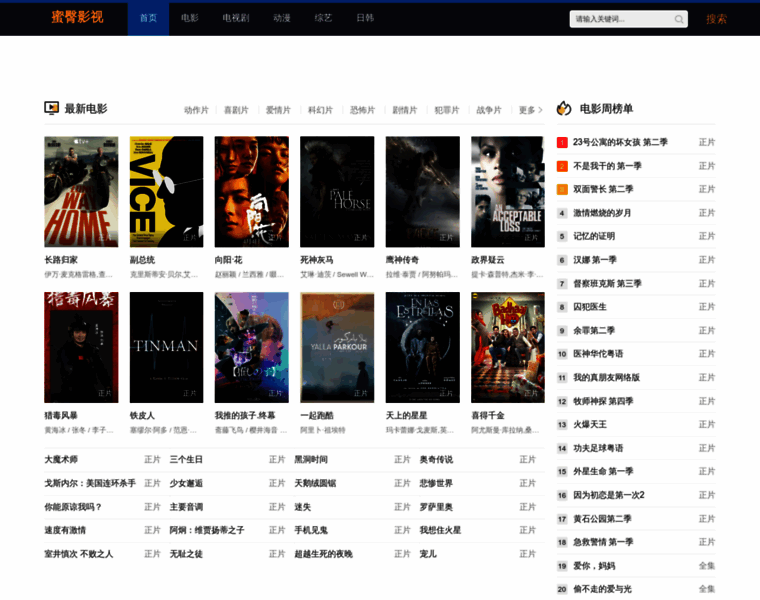
Task: Click the orange 搜索 button
Action: point(716,19)
